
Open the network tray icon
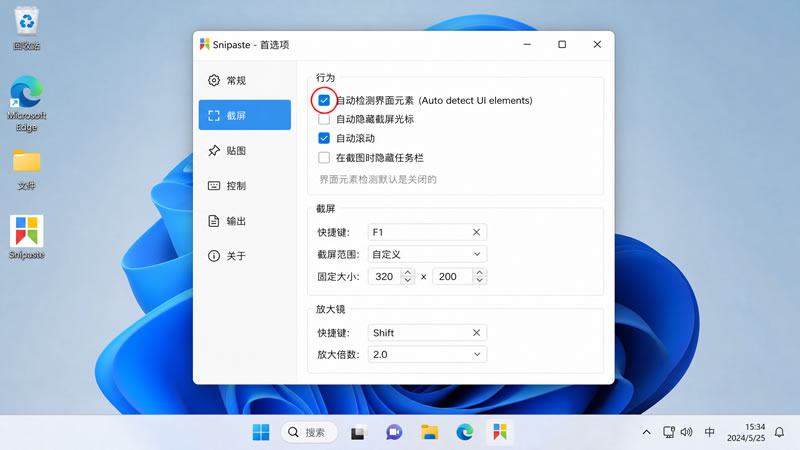(669, 432)
